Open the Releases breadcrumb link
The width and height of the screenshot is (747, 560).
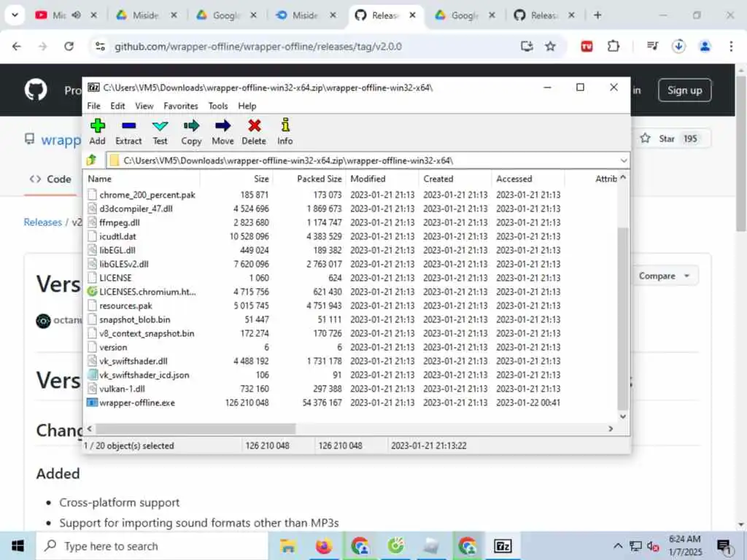click(43, 222)
